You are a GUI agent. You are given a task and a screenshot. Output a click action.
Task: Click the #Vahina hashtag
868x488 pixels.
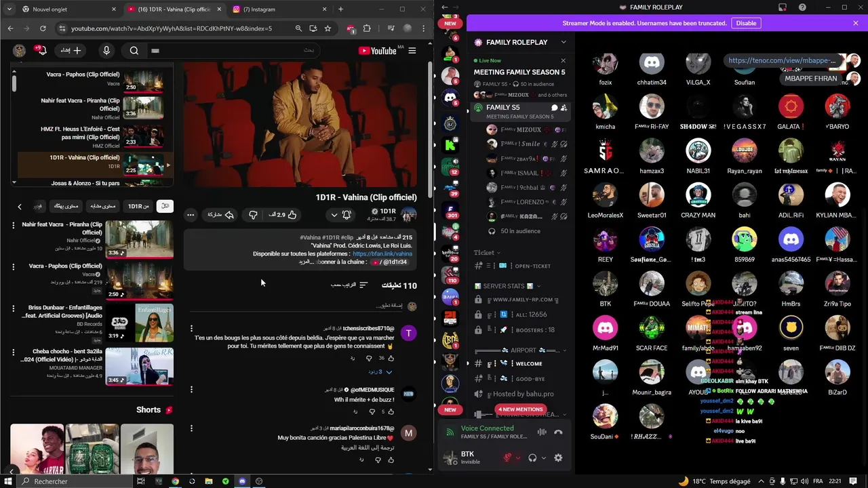[311, 237]
